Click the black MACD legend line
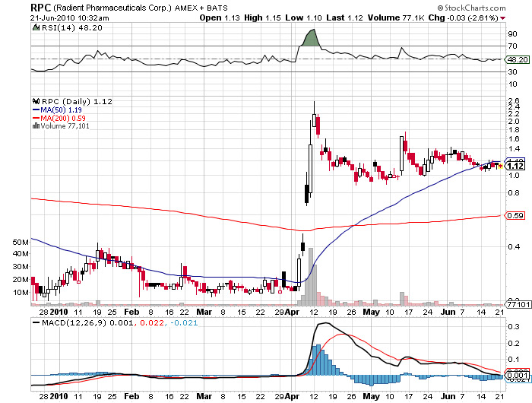This screenshot has width=532, height=403. (x=36, y=322)
